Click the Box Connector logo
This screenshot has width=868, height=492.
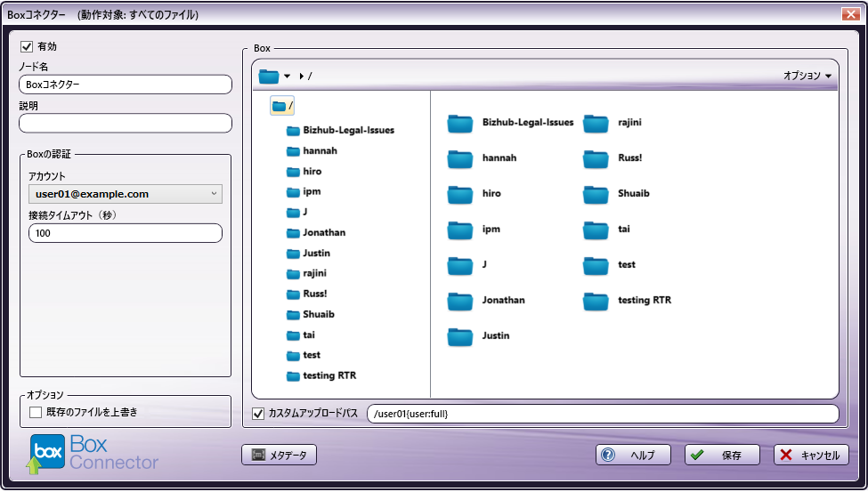click(x=93, y=452)
